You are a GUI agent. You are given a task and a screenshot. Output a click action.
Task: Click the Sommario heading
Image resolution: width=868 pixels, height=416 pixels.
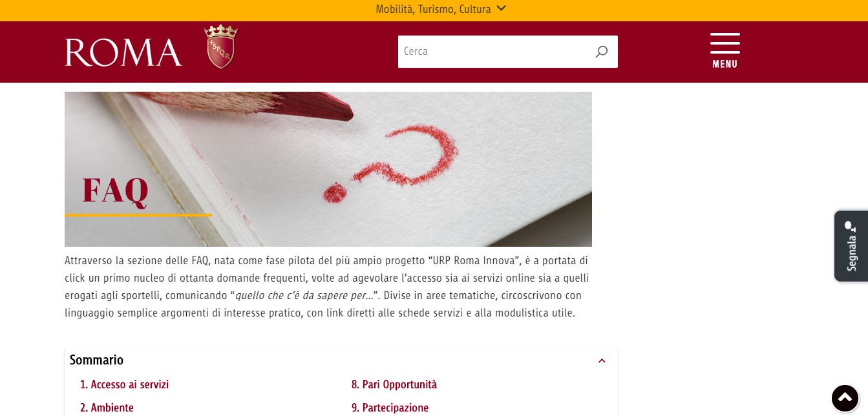96,360
